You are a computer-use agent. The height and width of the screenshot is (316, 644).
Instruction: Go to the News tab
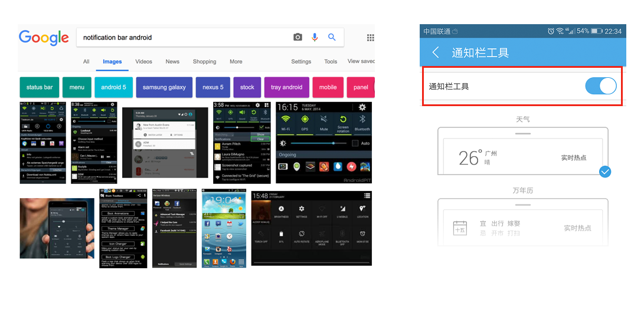click(172, 61)
